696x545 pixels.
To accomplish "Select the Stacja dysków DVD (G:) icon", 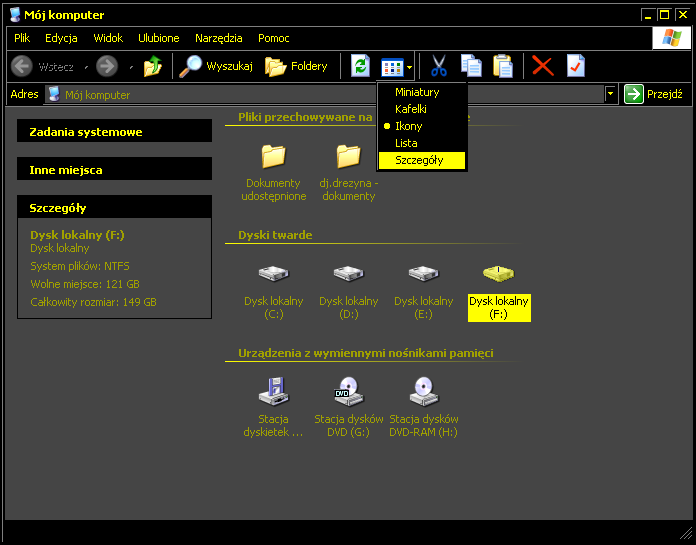I will click(x=347, y=391).
